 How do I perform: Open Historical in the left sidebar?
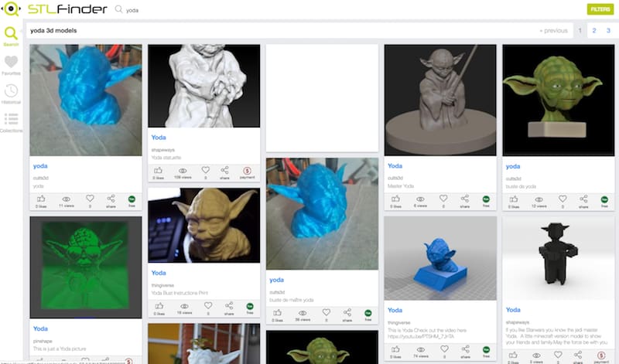(11, 94)
